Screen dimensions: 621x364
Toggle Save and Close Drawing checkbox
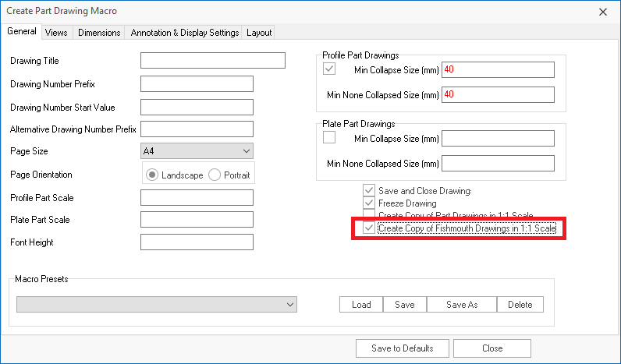point(369,191)
